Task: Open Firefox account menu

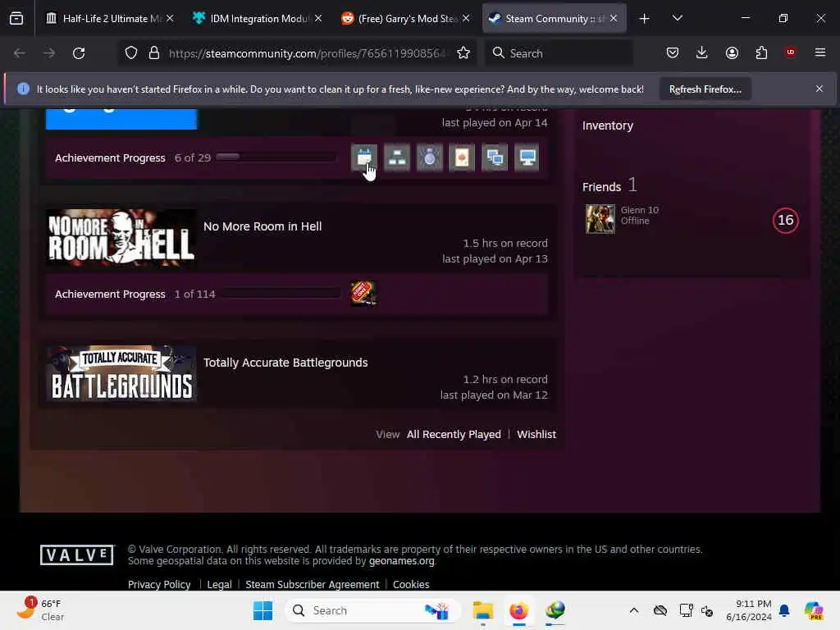Action: [732, 52]
